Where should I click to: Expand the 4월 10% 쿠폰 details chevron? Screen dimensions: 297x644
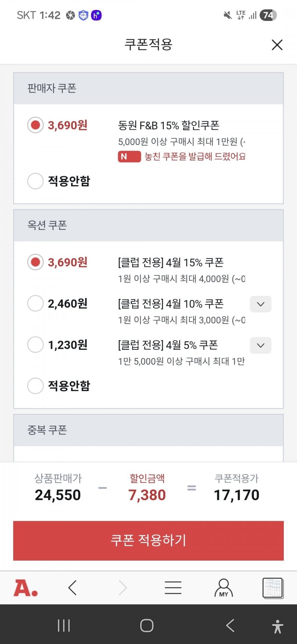click(x=261, y=304)
